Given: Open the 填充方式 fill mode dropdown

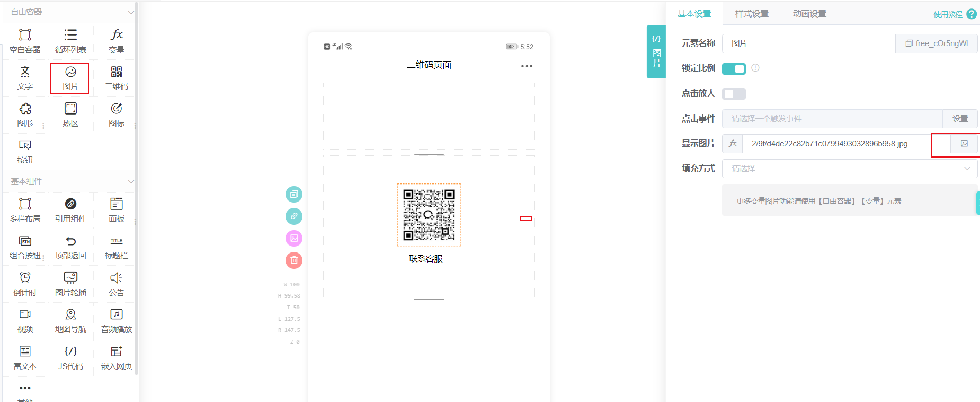Looking at the screenshot, I should [x=850, y=169].
